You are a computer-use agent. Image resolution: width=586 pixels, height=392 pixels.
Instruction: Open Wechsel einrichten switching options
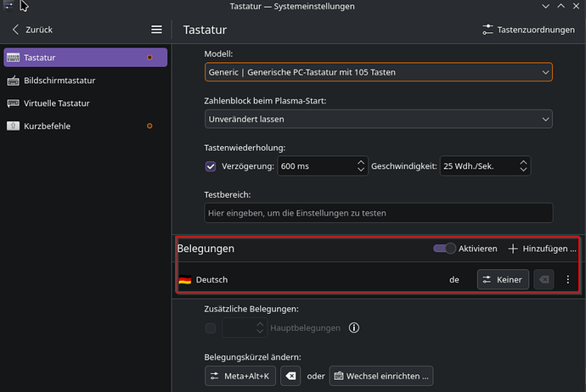tap(381, 376)
